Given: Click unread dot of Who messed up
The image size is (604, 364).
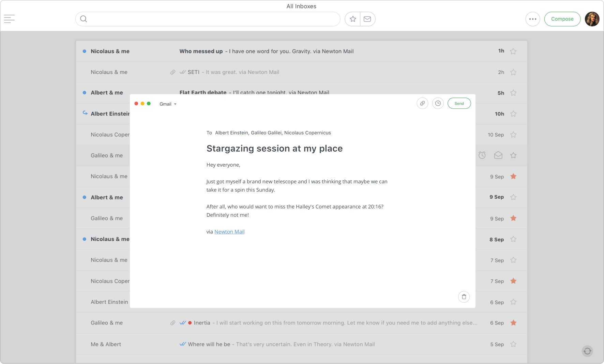Looking at the screenshot, I should click(x=84, y=51).
